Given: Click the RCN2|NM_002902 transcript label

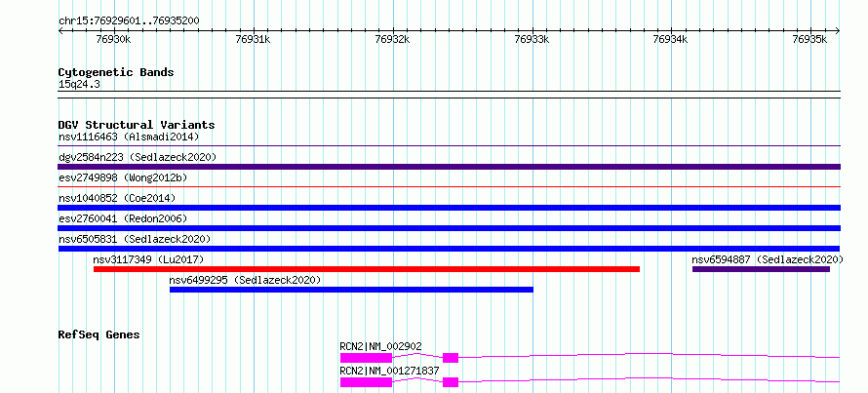Looking at the screenshot, I should click(x=381, y=346).
